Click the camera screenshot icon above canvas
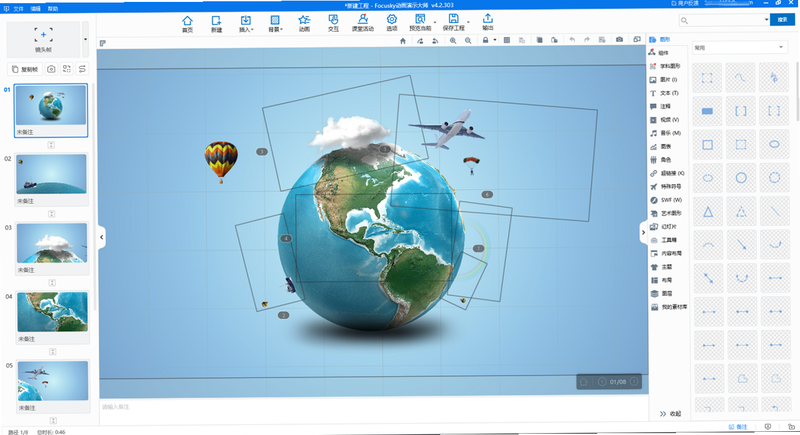This screenshot has width=800, height=435. tap(619, 40)
